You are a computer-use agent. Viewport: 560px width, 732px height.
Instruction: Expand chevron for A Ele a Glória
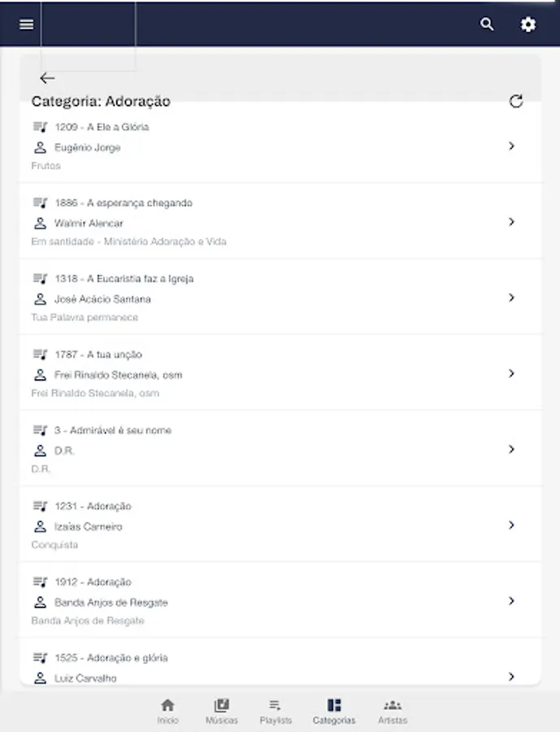pyautogui.click(x=511, y=146)
